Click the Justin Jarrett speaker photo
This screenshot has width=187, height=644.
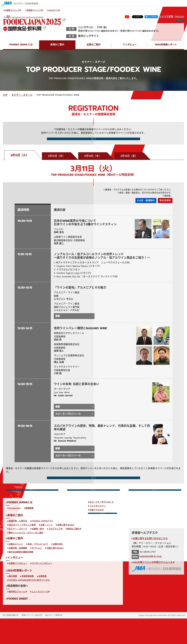(161, 392)
